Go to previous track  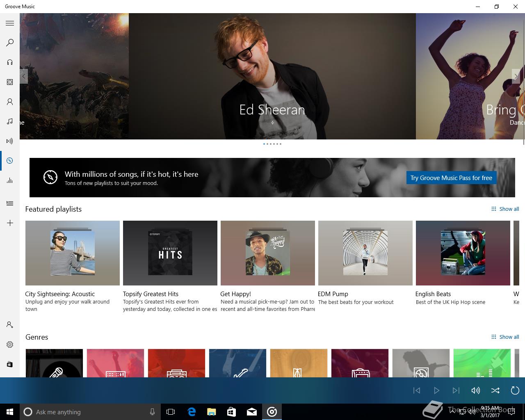click(417, 390)
